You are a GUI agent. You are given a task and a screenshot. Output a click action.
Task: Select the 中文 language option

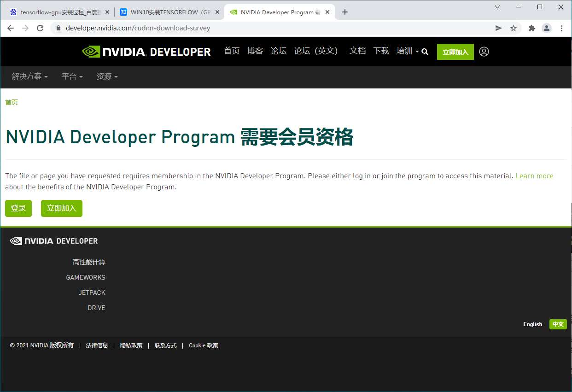(x=558, y=324)
